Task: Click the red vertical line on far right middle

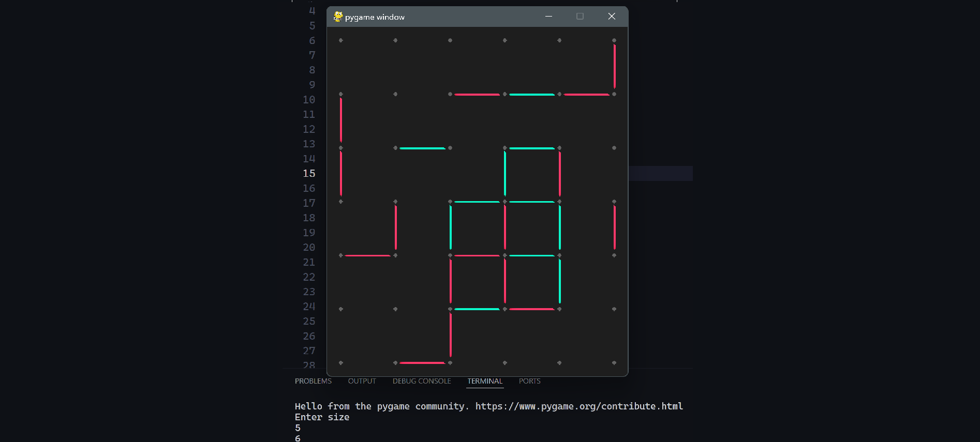Action: tap(615, 227)
